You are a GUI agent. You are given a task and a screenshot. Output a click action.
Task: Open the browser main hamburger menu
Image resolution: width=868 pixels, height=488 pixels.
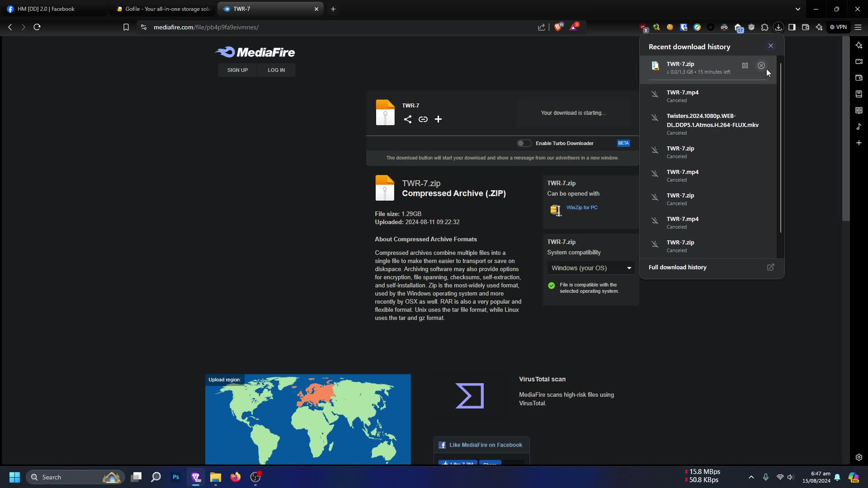(x=858, y=27)
